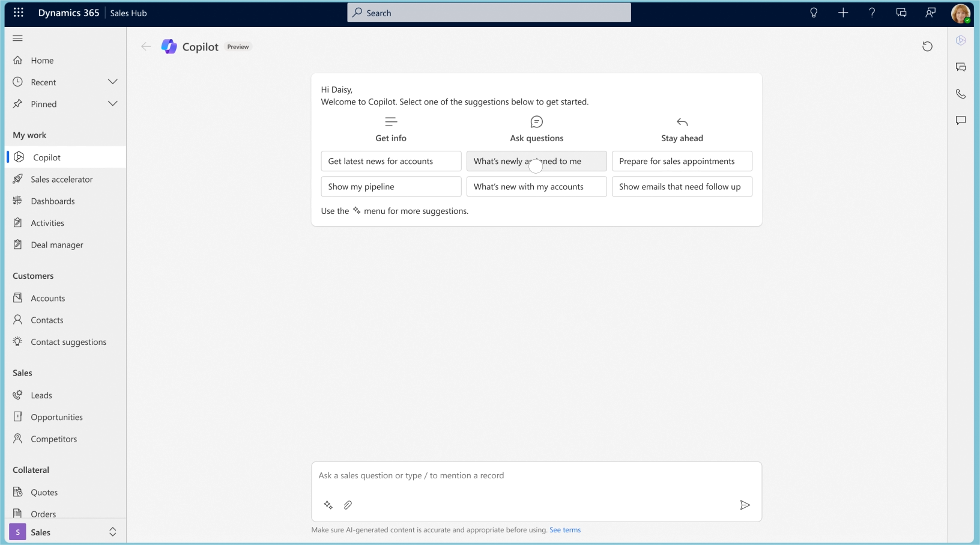The image size is (980, 545).
Task: Open Daisy's profile avatar
Action: click(x=961, y=13)
